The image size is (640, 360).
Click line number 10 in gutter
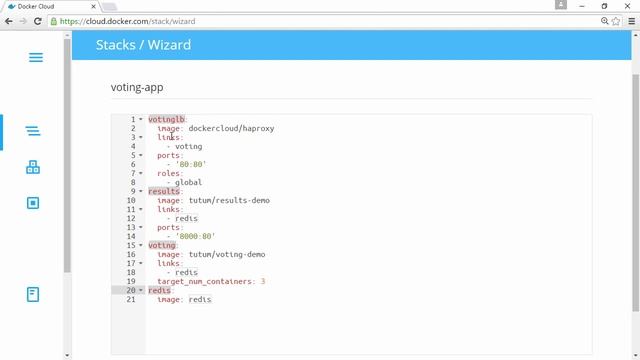(x=131, y=200)
